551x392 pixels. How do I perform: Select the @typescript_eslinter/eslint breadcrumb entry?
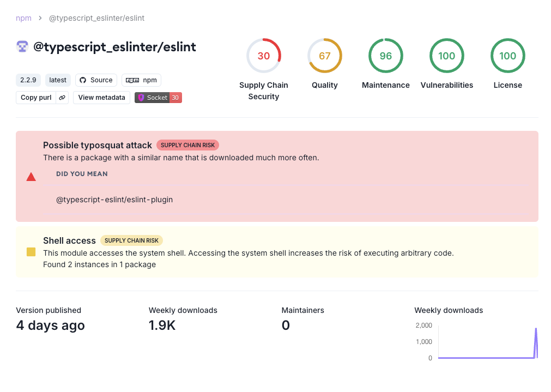(x=96, y=18)
